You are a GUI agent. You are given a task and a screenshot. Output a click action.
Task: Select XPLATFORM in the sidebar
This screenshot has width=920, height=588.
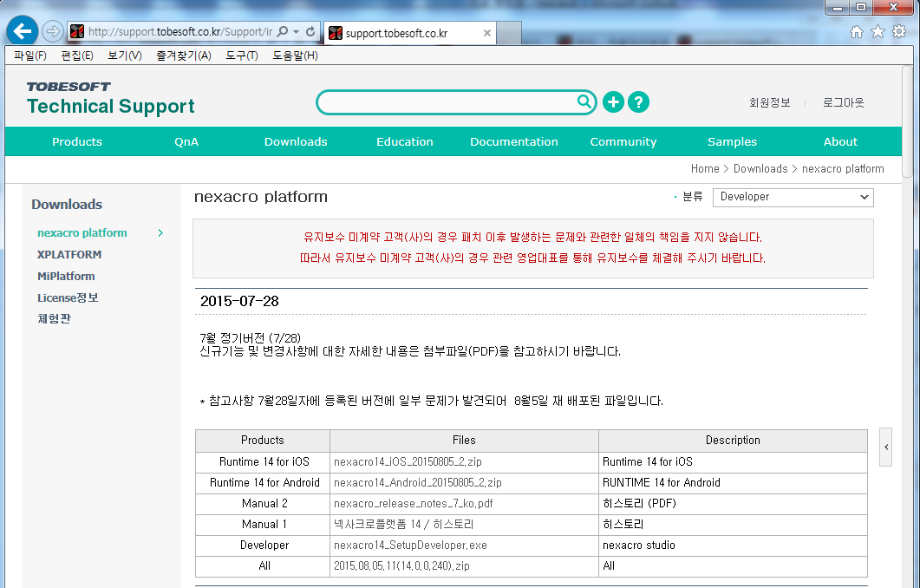69,255
